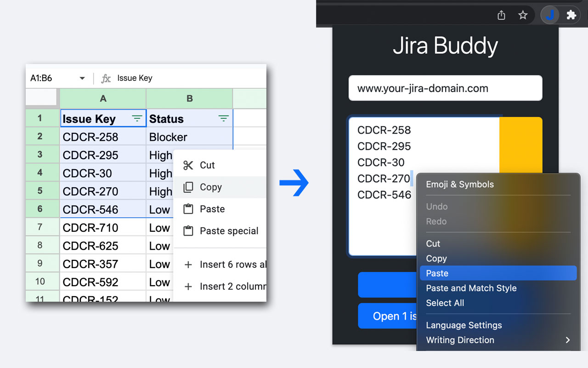Choose Paste in the spreadsheet context menu
Viewport: 588px width, 368px height.
point(220,209)
